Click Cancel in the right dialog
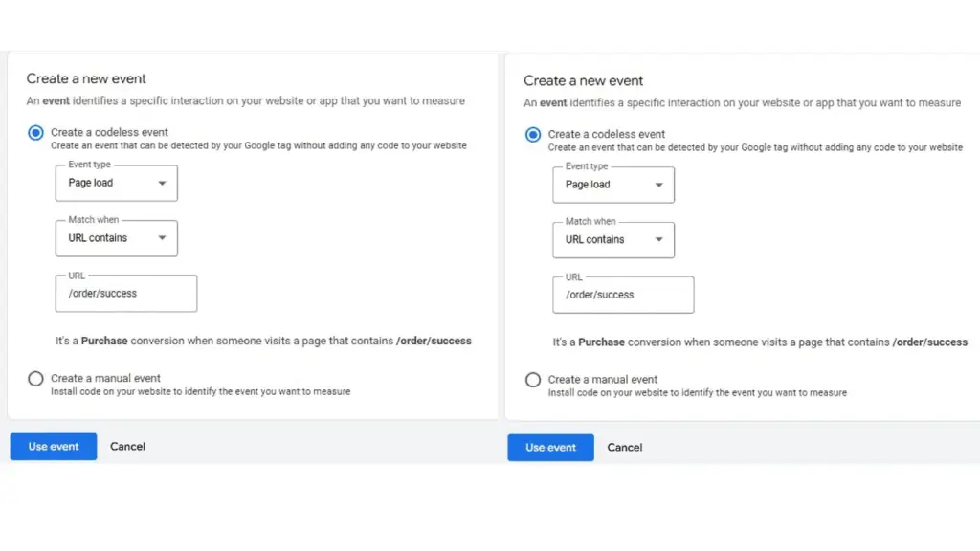The width and height of the screenshot is (980, 551). click(x=625, y=448)
